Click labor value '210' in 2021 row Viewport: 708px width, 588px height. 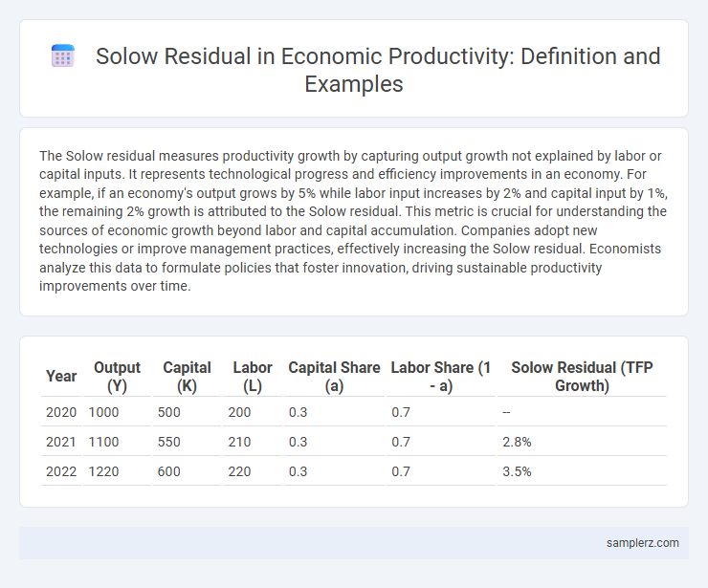[x=239, y=442]
